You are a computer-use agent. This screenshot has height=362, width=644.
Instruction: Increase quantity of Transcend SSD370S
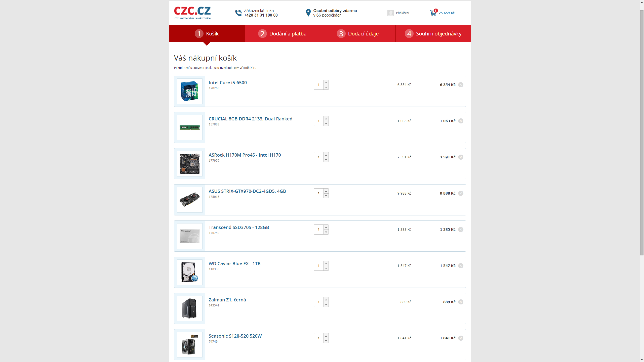click(x=326, y=227)
